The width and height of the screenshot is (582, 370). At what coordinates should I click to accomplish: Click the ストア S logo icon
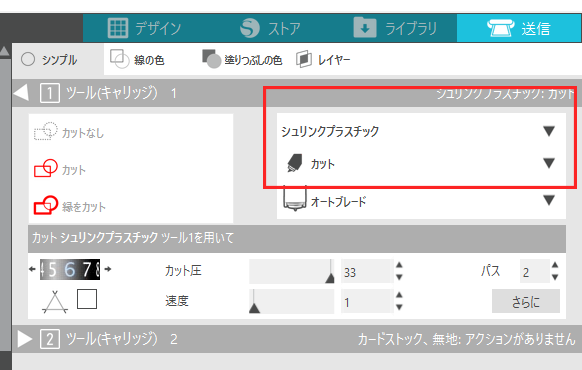coord(249,28)
